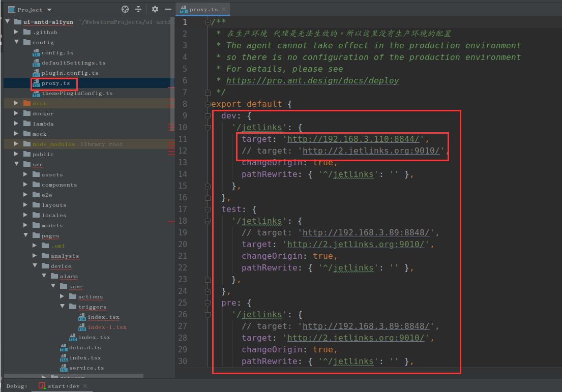The height and width of the screenshot is (392, 562).
Task: Close the proxy.ts editor tab
Action: coord(224,10)
